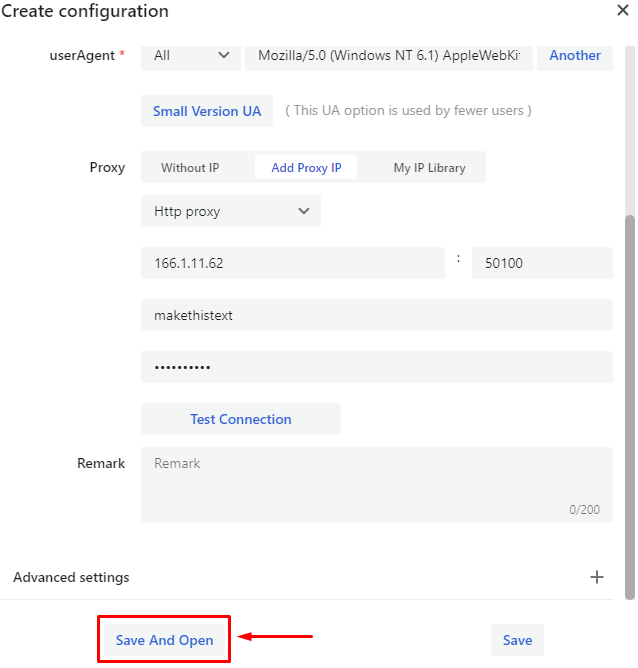Click the proxy password field
Screen dimensions: 638x668
point(376,367)
